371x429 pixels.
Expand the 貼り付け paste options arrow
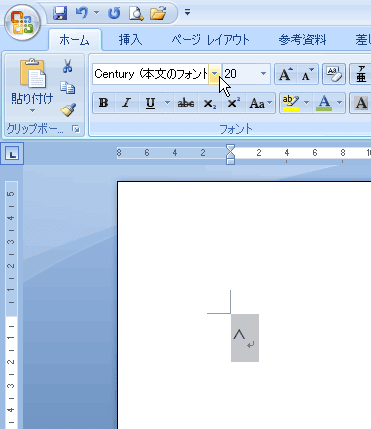pyautogui.click(x=32, y=110)
